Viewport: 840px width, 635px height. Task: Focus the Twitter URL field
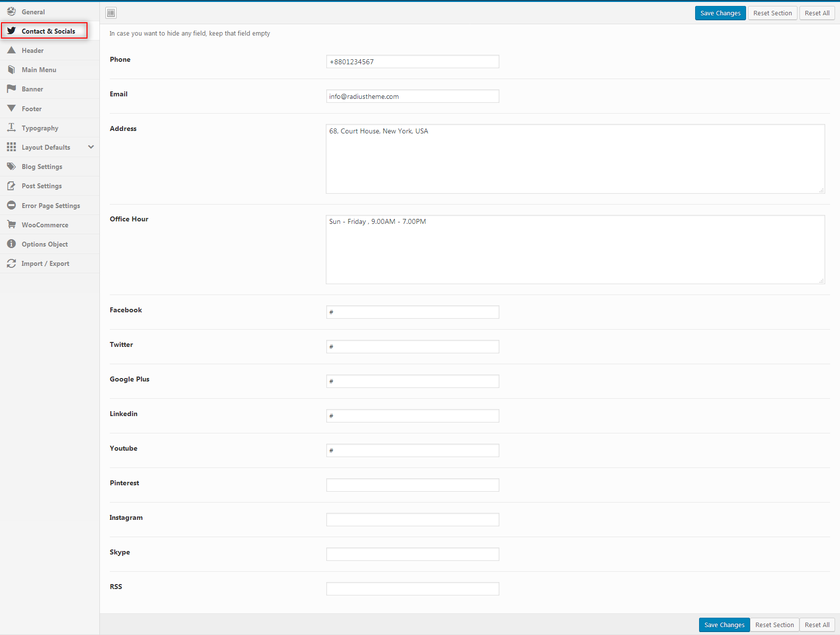pos(412,347)
